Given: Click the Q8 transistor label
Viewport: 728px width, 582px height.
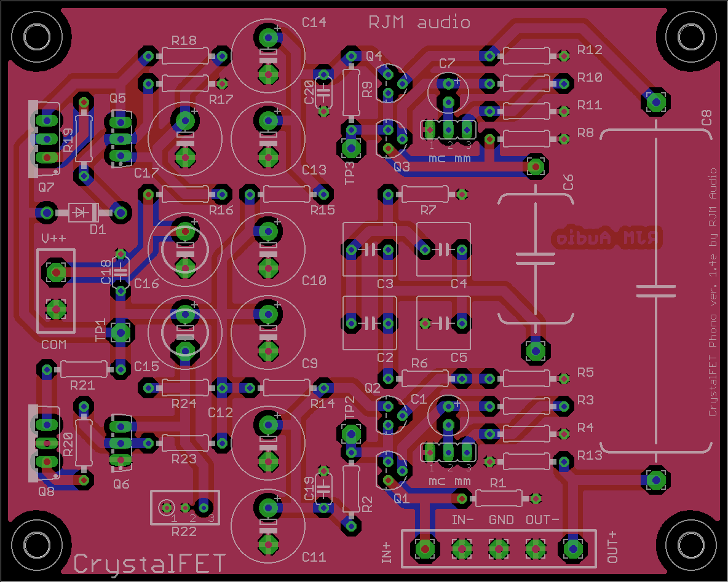Looking at the screenshot, I should pos(47,491).
